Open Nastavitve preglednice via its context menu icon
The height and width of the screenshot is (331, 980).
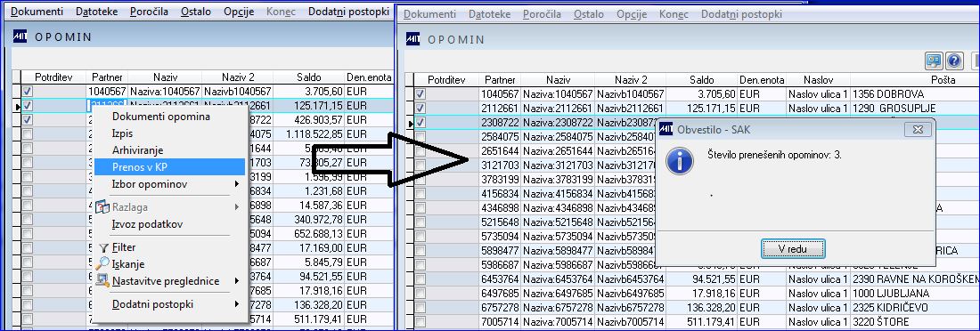(x=103, y=280)
